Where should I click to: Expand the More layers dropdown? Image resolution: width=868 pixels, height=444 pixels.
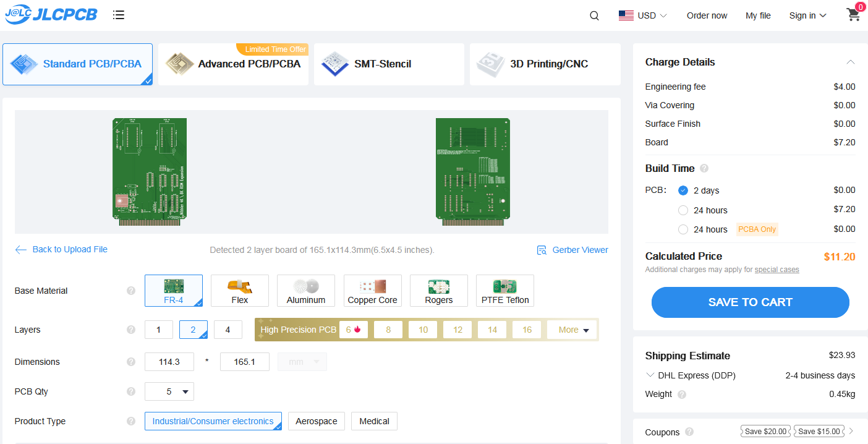pyautogui.click(x=572, y=330)
